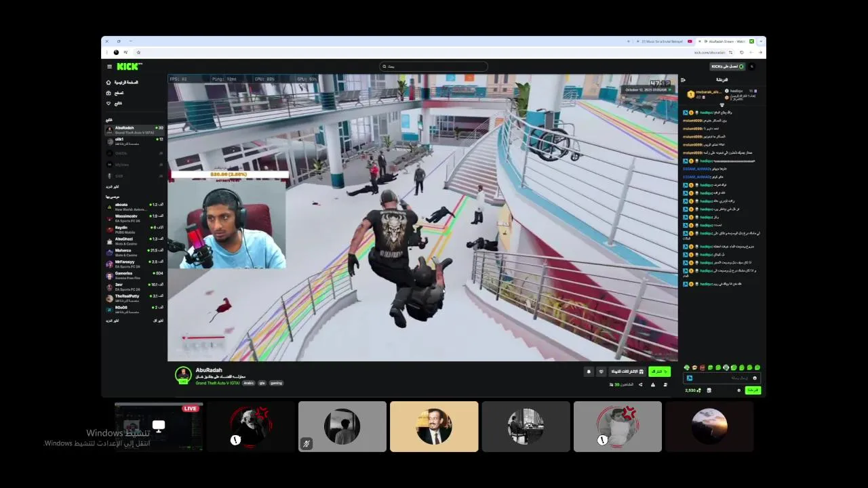868x488 pixels.
Task: Click the orange emote in chat quick row
Action: coord(694,367)
